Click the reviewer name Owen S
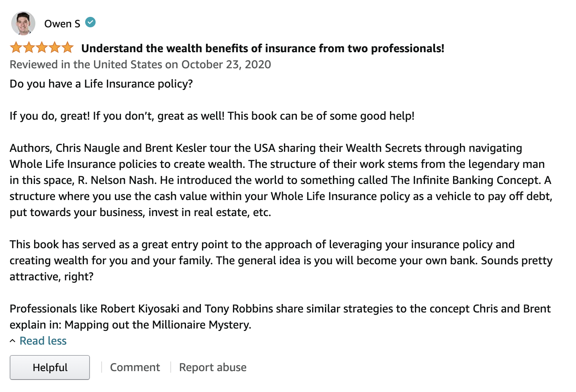 tap(62, 24)
